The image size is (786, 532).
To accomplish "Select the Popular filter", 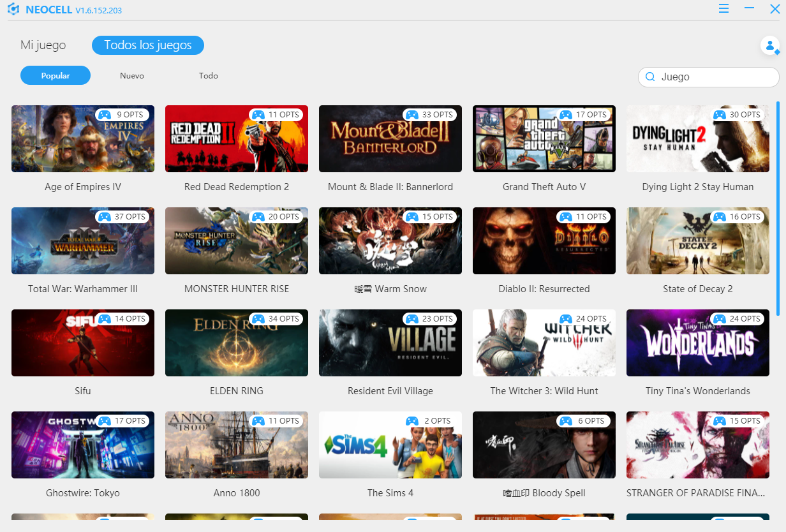I will click(56, 75).
